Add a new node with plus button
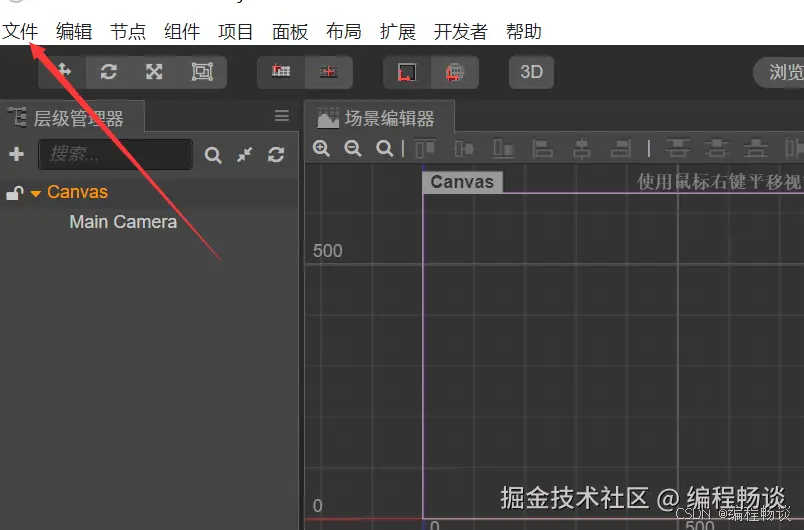This screenshot has height=530, width=804. click(x=16, y=154)
